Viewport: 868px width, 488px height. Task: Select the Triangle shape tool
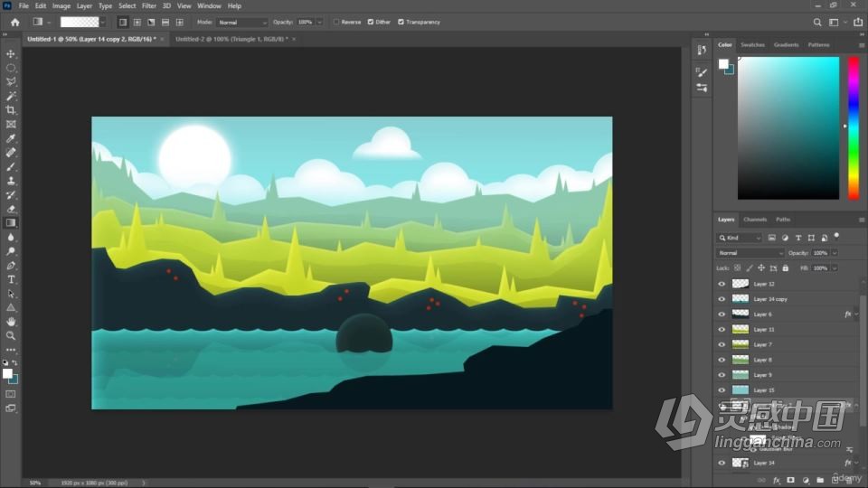coord(11,307)
